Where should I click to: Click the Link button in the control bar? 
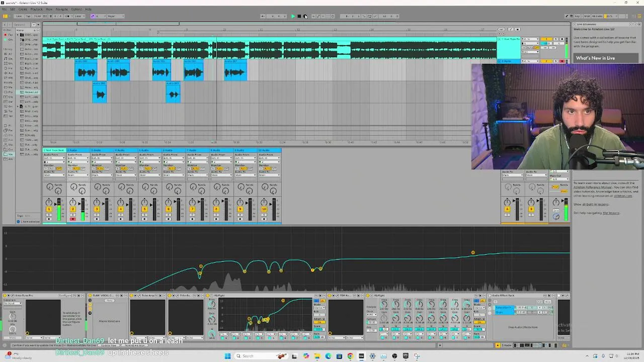coord(19,16)
